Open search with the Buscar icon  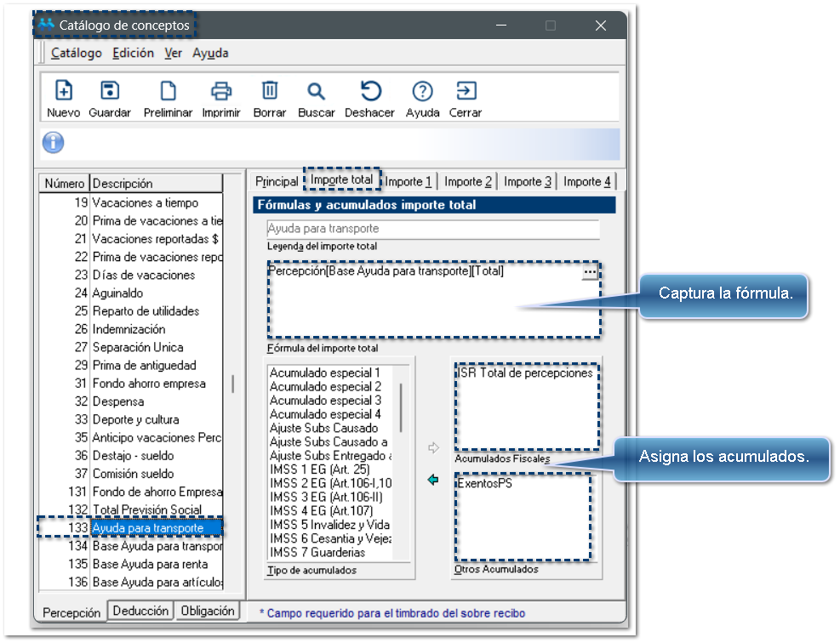[x=316, y=91]
